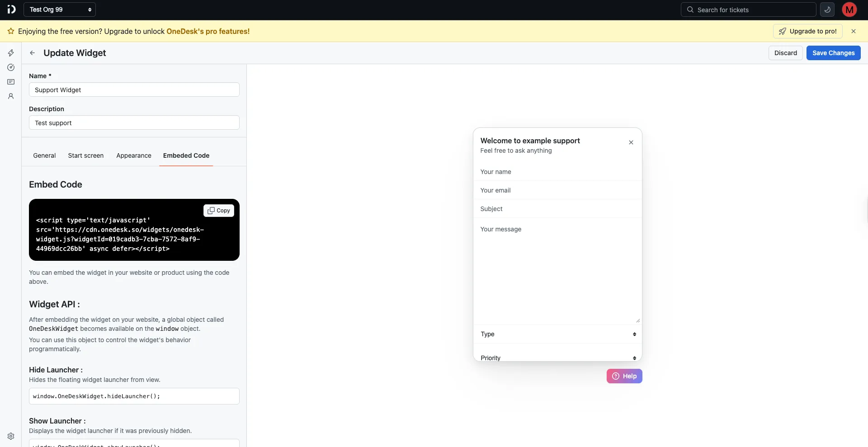
Task: Open the red M profile avatar
Action: click(x=849, y=9)
